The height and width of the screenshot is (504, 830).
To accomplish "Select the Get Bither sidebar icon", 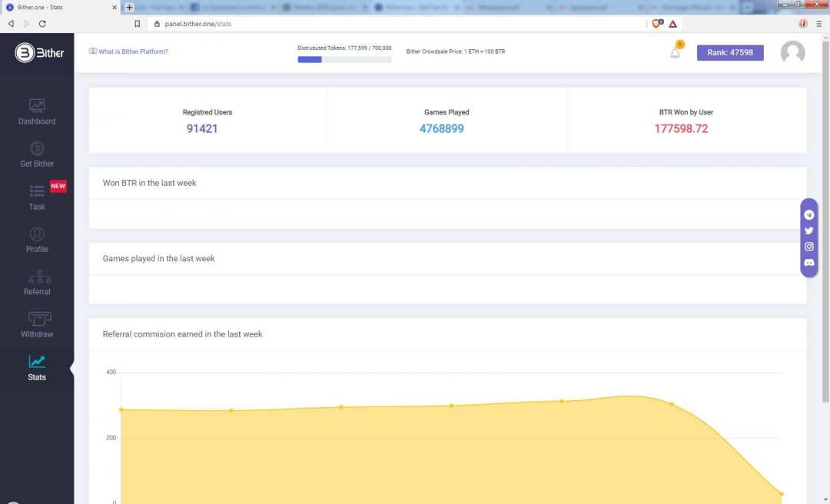I will (37, 148).
